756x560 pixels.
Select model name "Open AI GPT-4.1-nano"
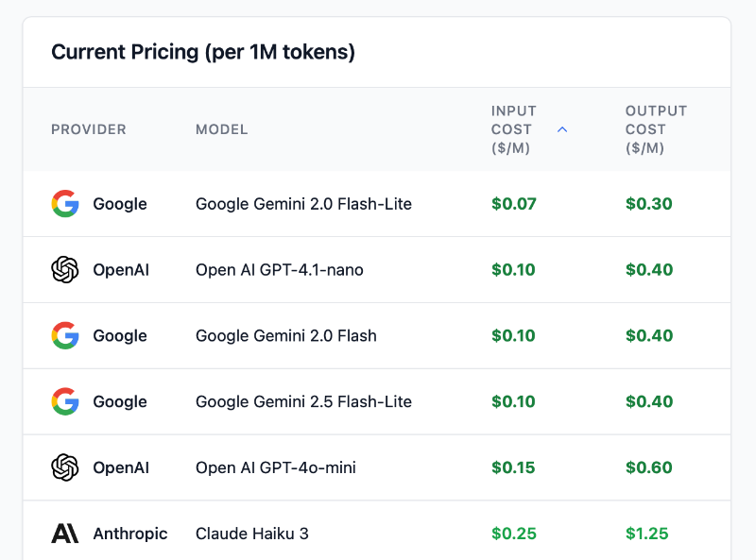tap(280, 270)
